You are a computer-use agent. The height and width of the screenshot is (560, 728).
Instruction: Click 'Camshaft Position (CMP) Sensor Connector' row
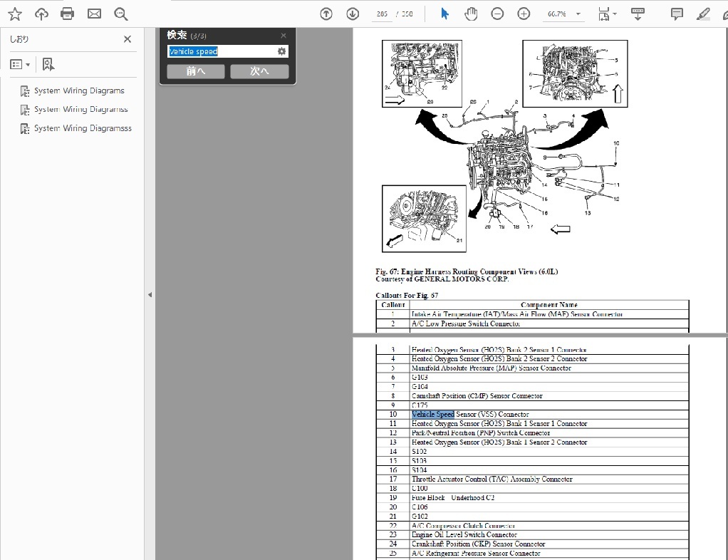click(x=532, y=396)
